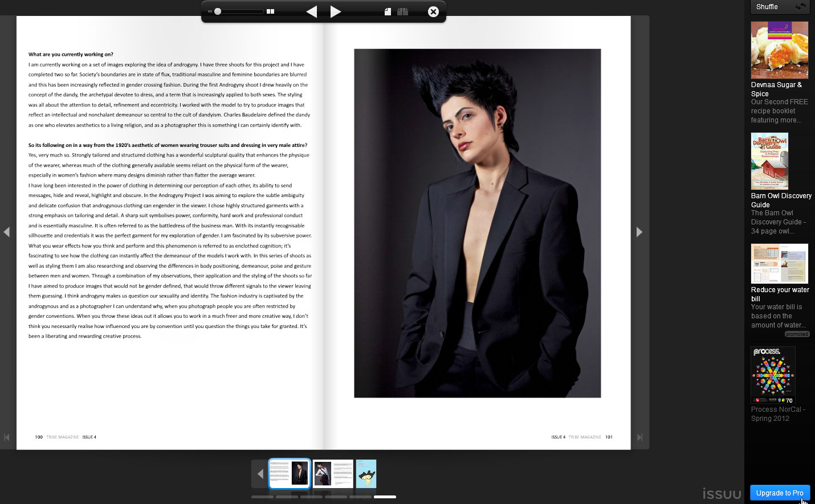
Task: Click the Upgrade to Pro button
Action: [780, 493]
